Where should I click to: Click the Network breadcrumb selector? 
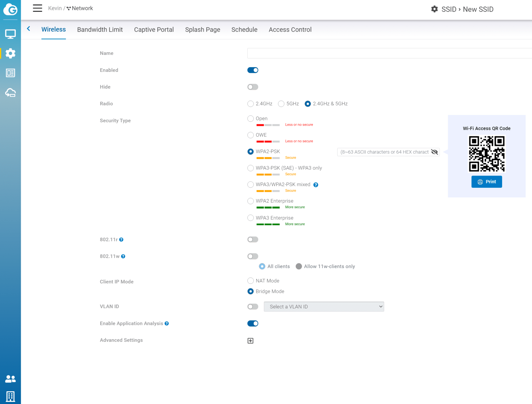80,8
